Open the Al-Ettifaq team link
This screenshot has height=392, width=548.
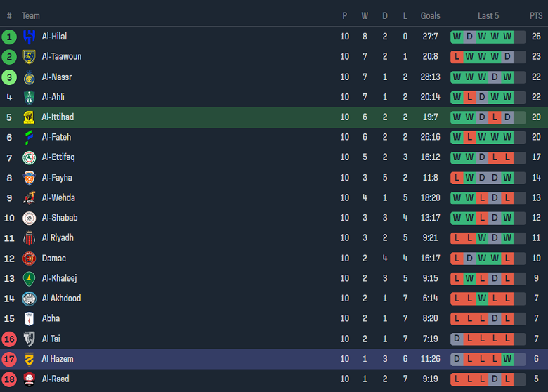(x=58, y=157)
